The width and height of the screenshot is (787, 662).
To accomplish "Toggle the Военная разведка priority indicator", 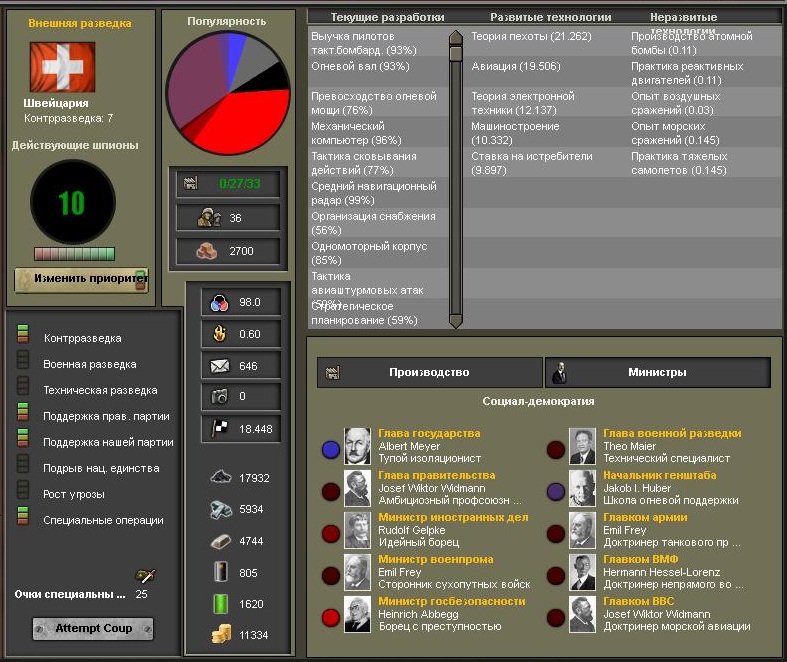I will pos(23,364).
